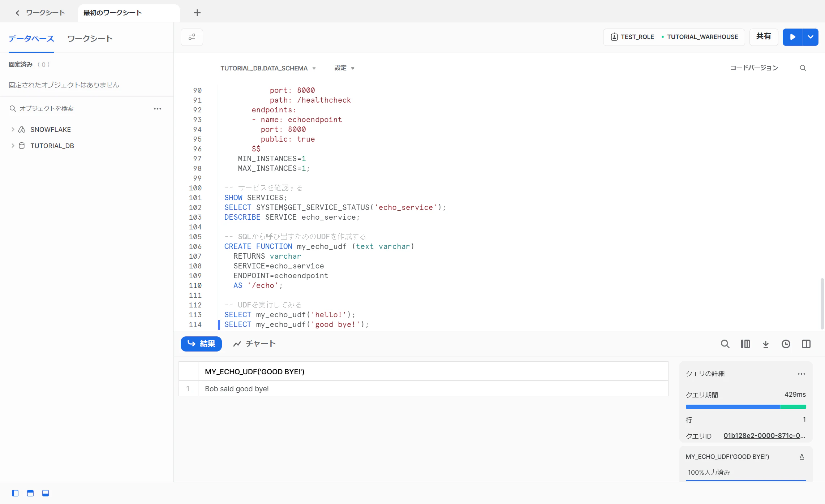Toggle the editor pane layout icon
This screenshot has height=504, width=825.
[x=30, y=493]
